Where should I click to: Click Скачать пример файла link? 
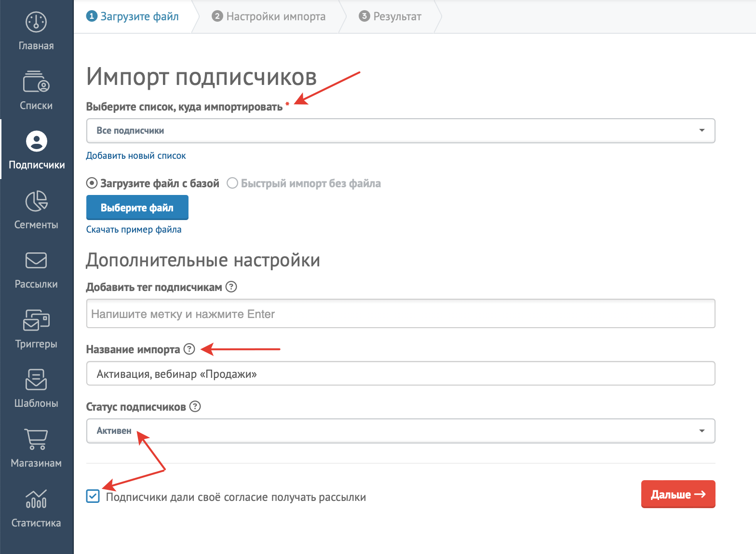[x=134, y=229]
